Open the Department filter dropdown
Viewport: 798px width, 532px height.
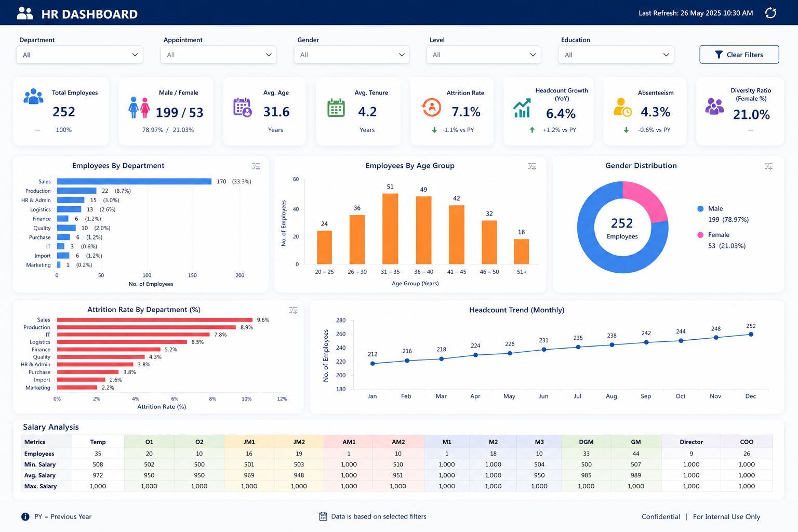[x=79, y=55]
